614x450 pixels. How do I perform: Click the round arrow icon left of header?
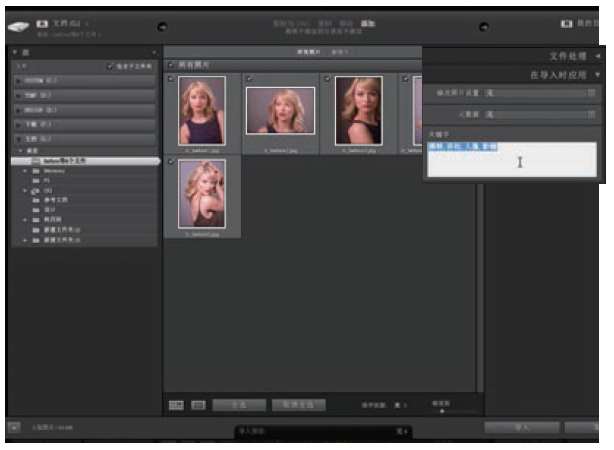(x=162, y=26)
